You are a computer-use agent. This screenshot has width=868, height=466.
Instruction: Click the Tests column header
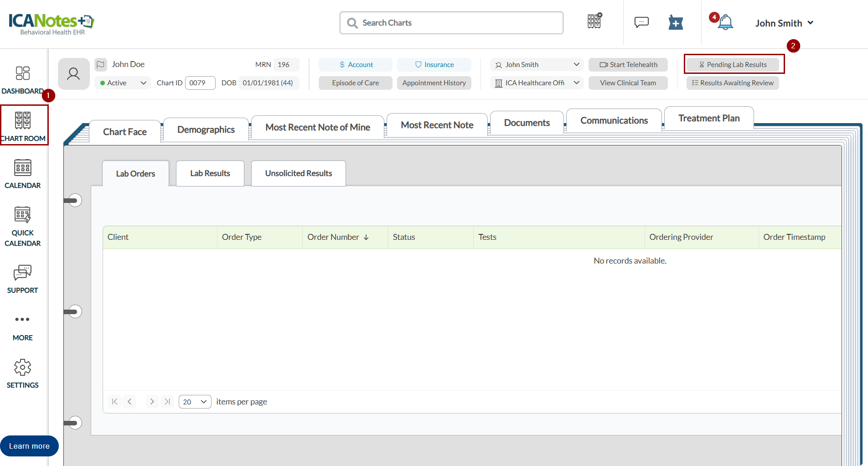click(x=559, y=237)
